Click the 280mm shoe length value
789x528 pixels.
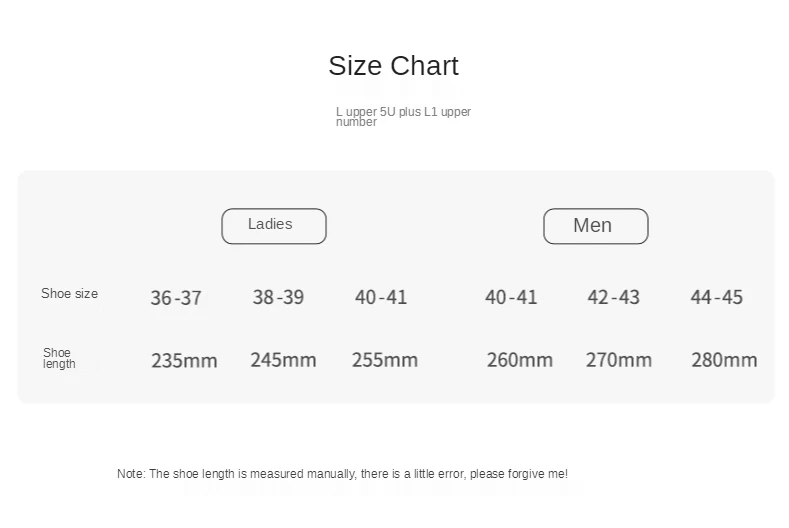pyautogui.click(x=724, y=360)
